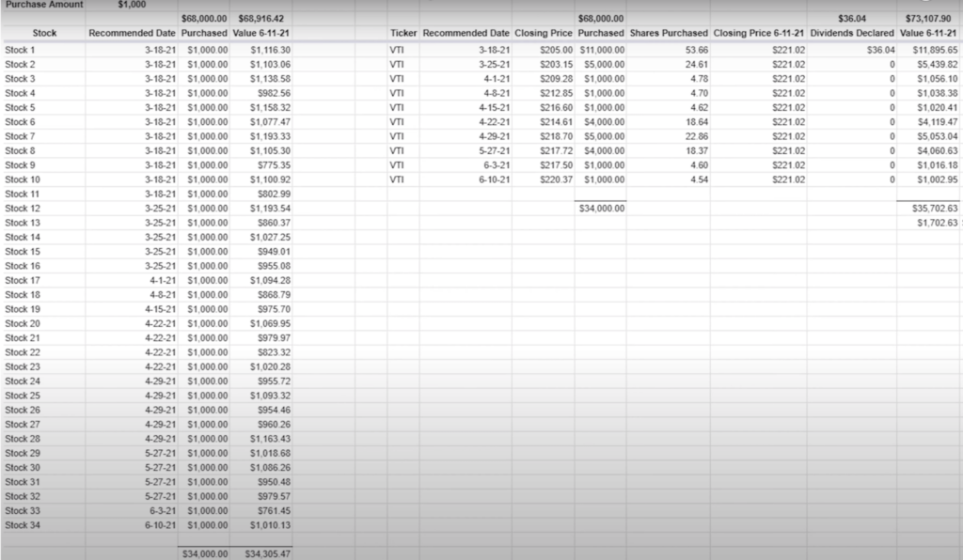Image resolution: width=963 pixels, height=560 pixels.
Task: Select Stock 9 value $775.35
Action: click(274, 165)
